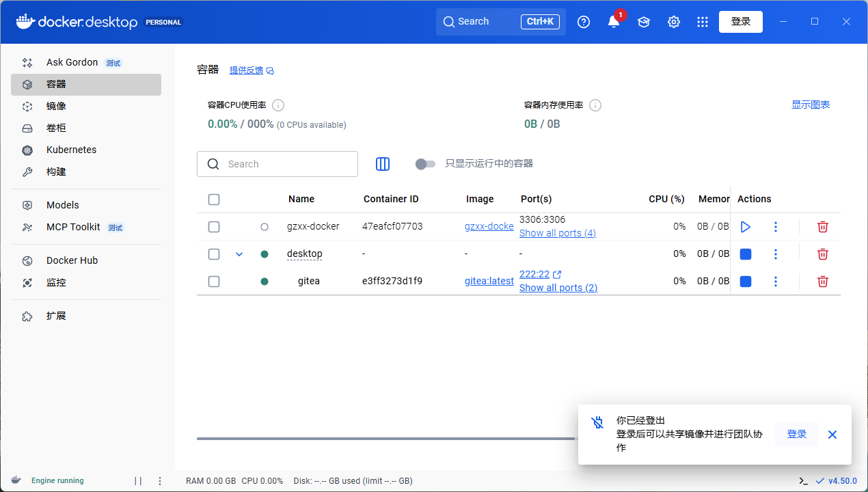The width and height of the screenshot is (868, 492).
Task: Check the desktop row checkbox
Action: point(214,254)
